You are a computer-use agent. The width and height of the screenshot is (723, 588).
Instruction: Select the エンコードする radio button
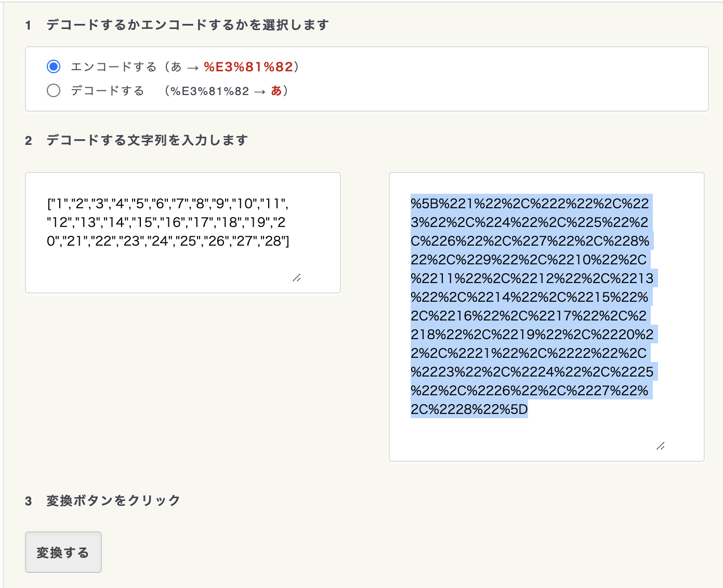pyautogui.click(x=54, y=66)
